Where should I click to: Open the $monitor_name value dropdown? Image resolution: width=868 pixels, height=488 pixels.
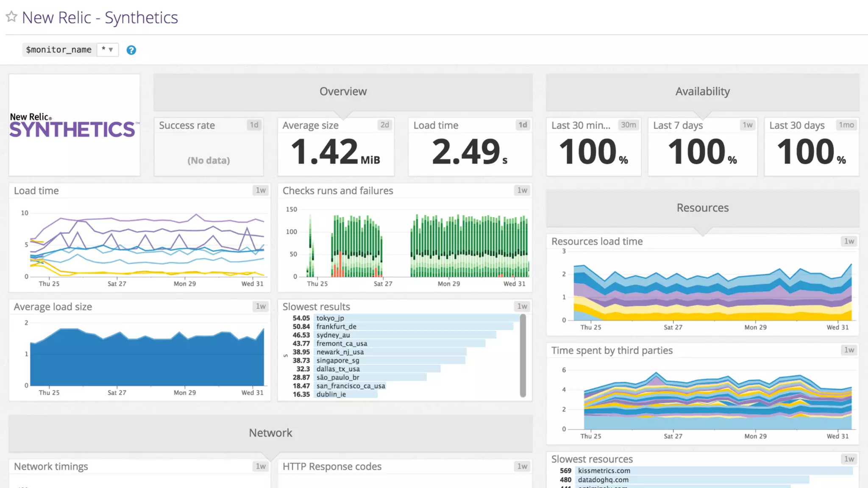107,50
